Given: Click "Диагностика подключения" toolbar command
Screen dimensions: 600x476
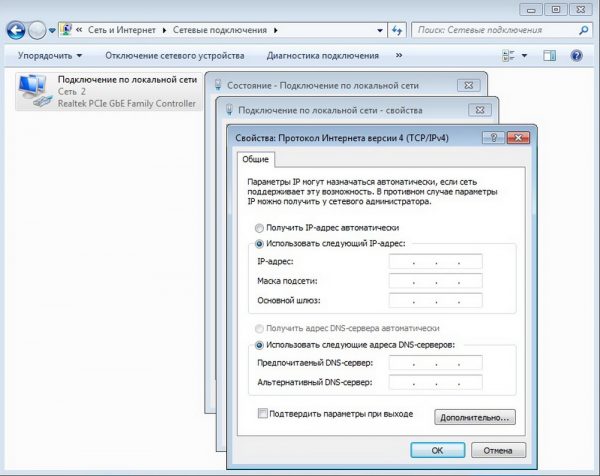Looking at the screenshot, I should [323, 56].
